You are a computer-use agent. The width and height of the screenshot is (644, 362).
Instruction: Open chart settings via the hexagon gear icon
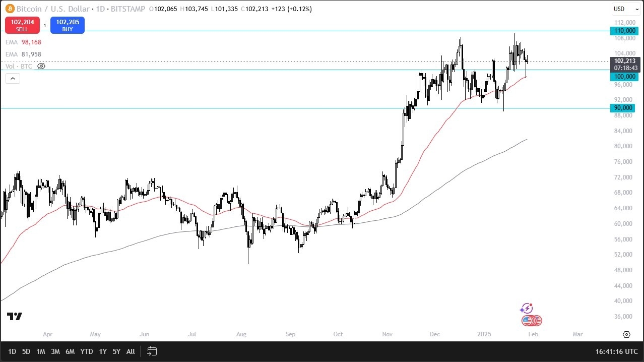(626, 334)
